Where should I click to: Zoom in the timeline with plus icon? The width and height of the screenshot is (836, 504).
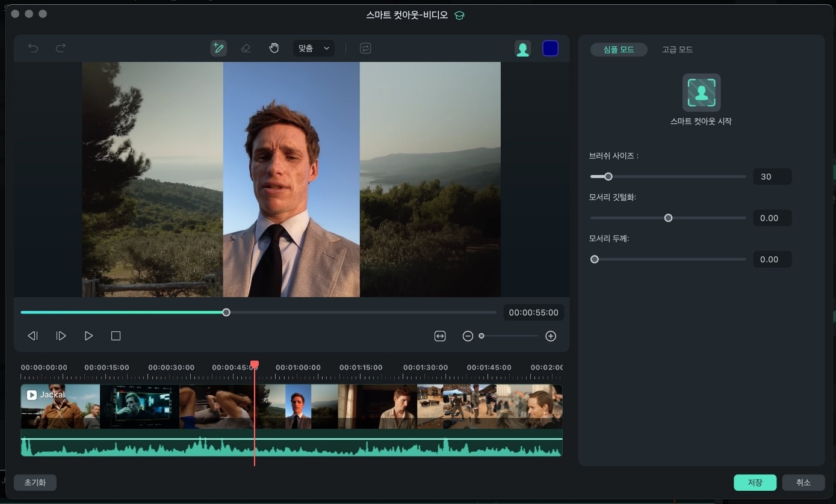coord(551,336)
